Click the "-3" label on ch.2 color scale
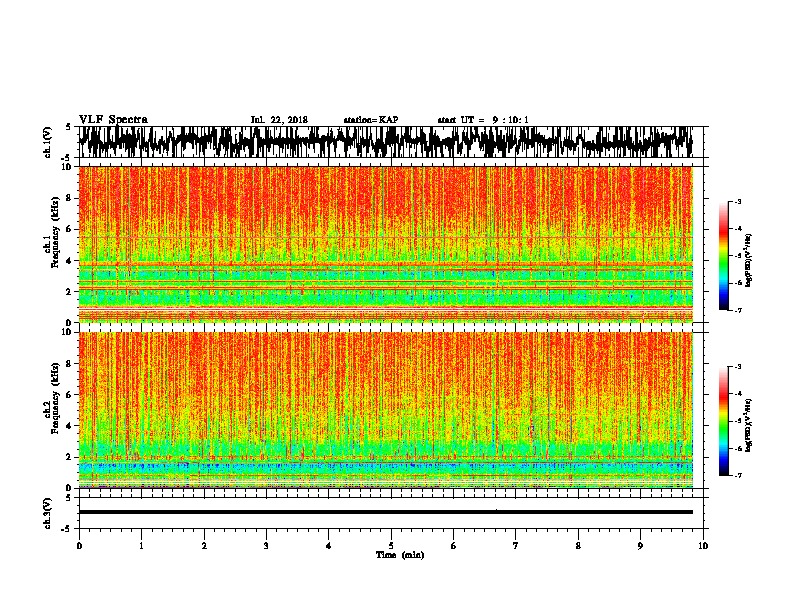The height and width of the screenshot is (612, 792). click(737, 367)
